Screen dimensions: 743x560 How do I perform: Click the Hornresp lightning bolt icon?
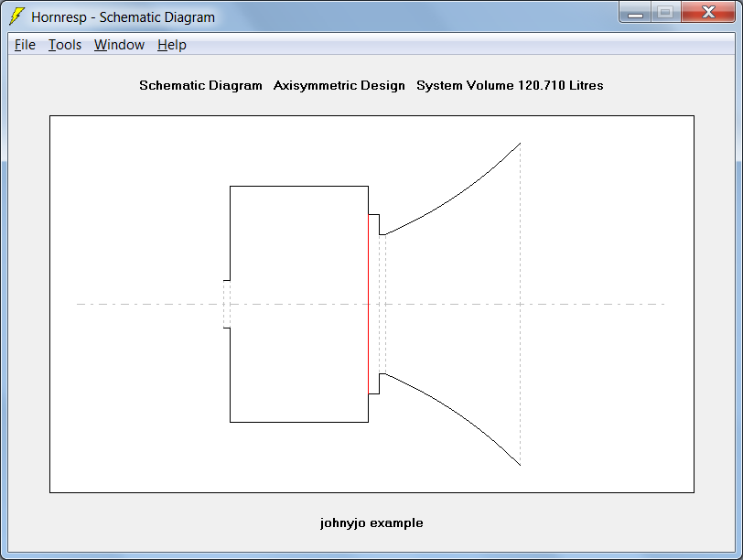[x=17, y=16]
